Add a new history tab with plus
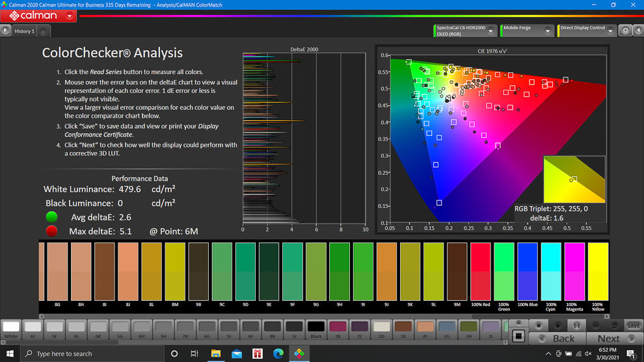The width and height of the screenshot is (644, 362). coord(43,31)
